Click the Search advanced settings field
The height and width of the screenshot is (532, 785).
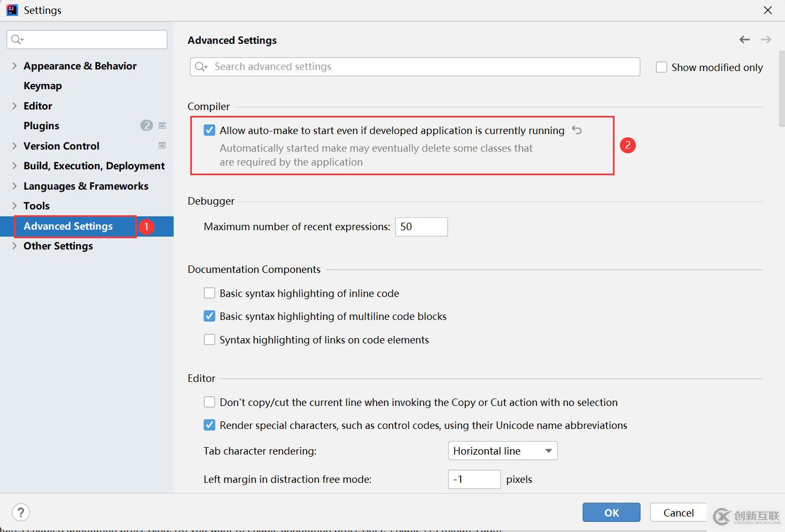click(422, 67)
